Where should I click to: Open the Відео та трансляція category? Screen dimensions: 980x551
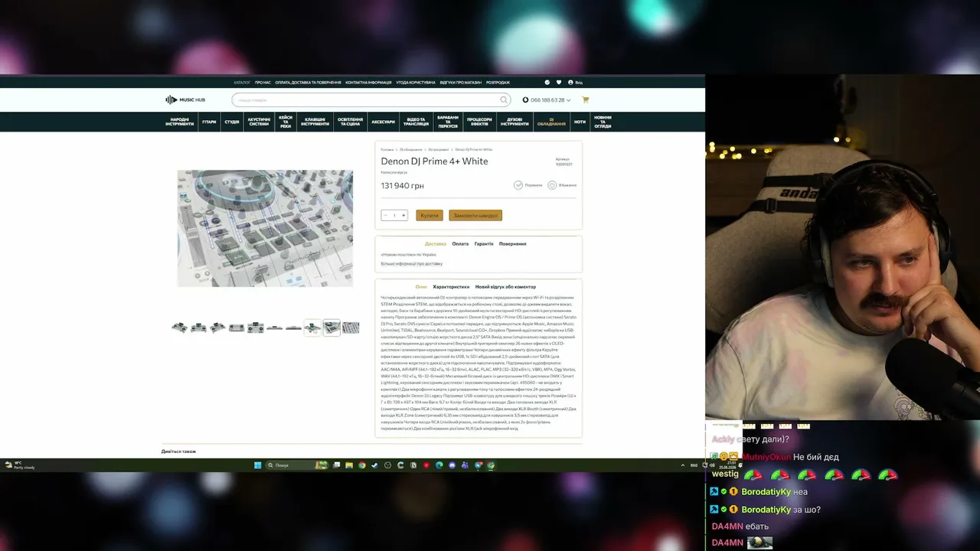[x=416, y=122]
